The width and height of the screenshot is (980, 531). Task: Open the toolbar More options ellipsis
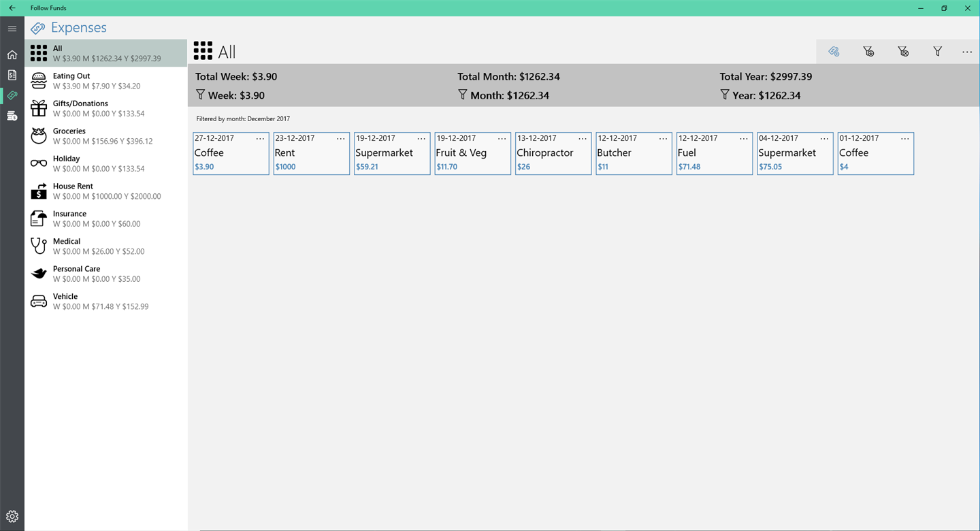[x=967, y=52]
